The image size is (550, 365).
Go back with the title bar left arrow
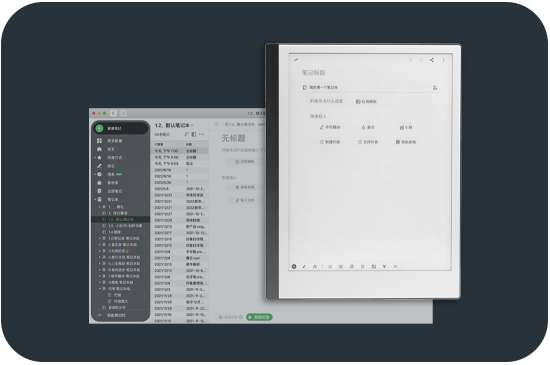pyautogui.click(x=113, y=113)
